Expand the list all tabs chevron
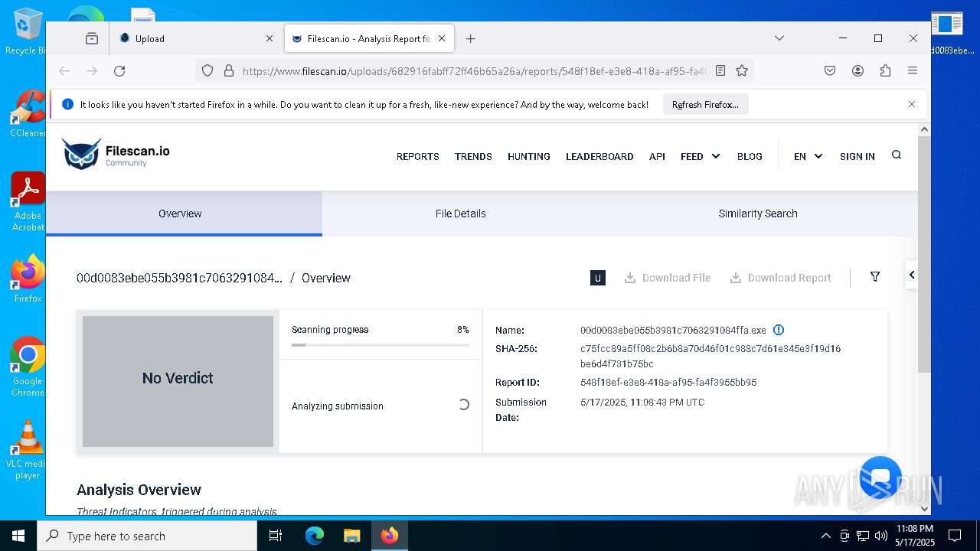The image size is (980, 551). point(779,38)
